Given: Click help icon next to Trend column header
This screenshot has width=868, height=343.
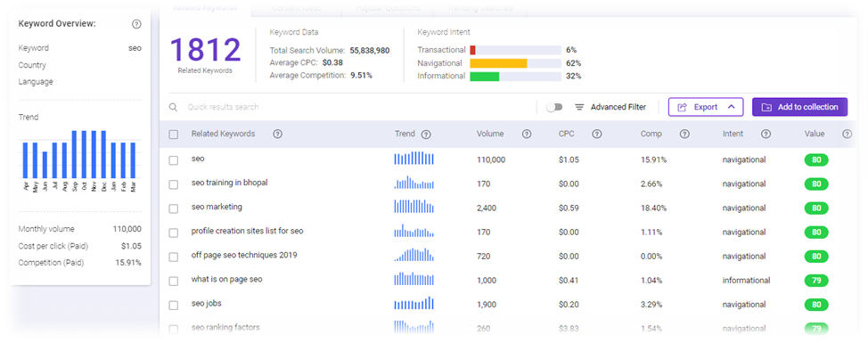Looking at the screenshot, I should pos(426,134).
